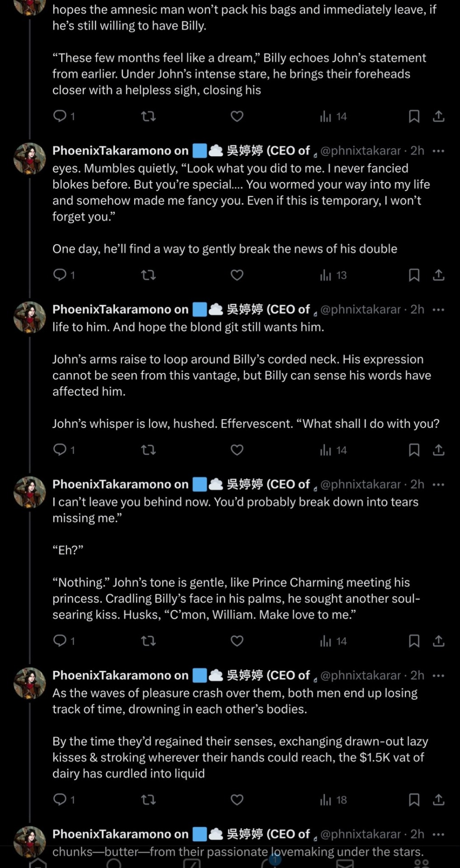Bookmark the "I can't leave you behind" tweet
The image size is (460, 868).
coord(414,641)
